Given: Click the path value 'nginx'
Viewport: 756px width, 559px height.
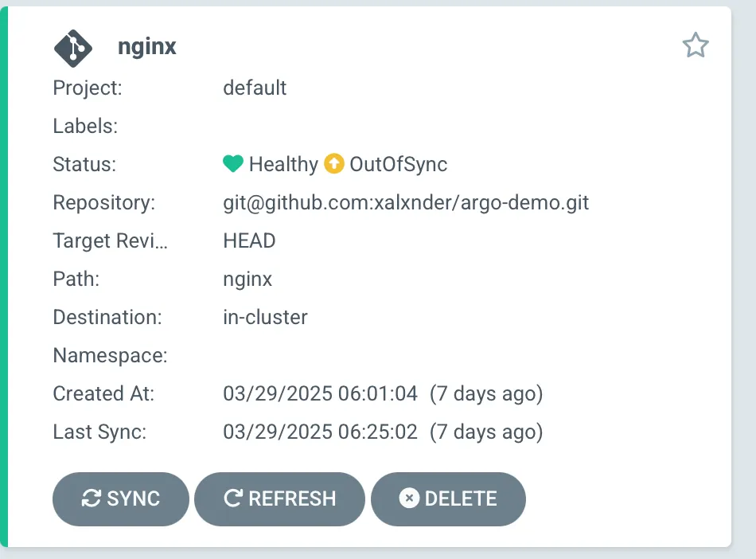Looking at the screenshot, I should point(247,279).
